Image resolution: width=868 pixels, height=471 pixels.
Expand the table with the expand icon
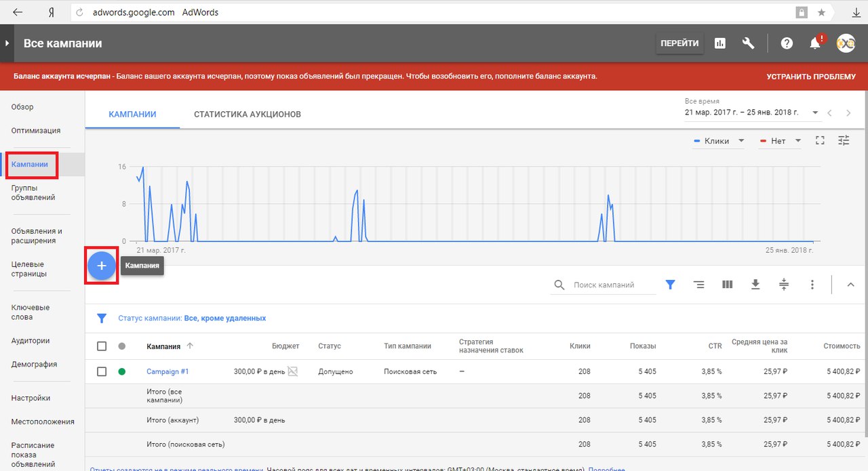(784, 285)
